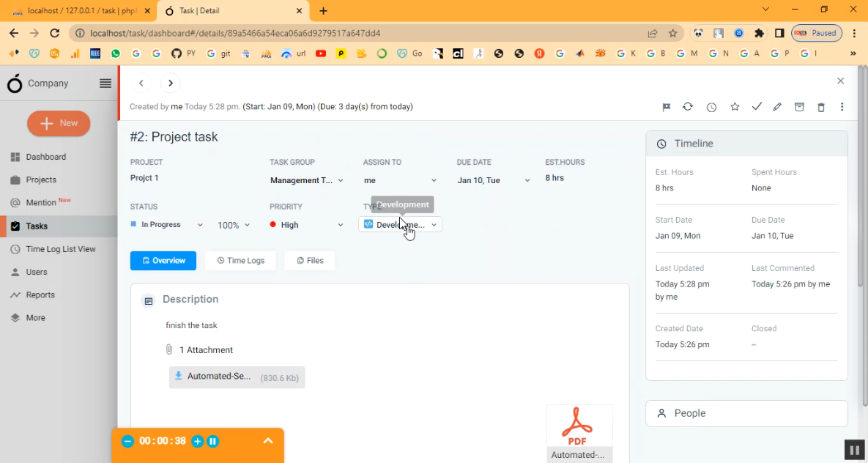This screenshot has height=463, width=868.
Task: Pause the running timer
Action: [213, 441]
